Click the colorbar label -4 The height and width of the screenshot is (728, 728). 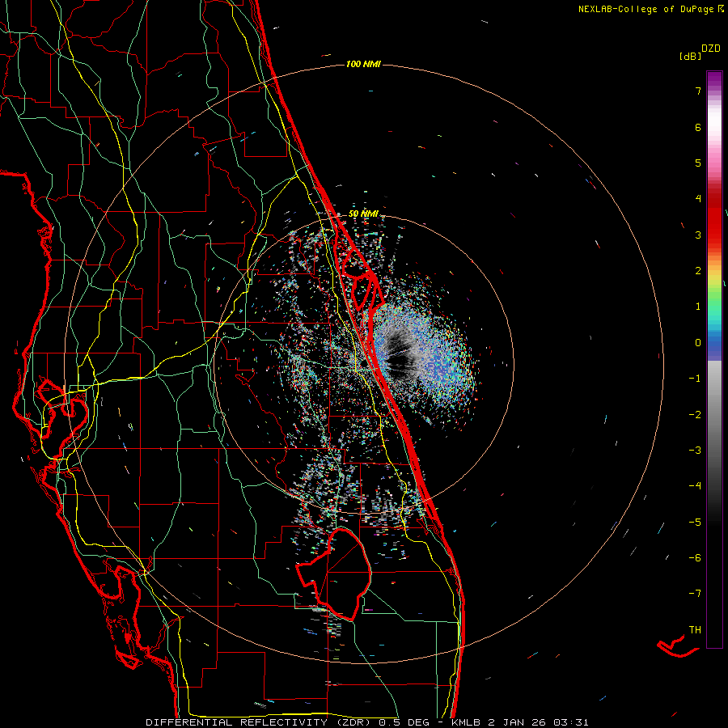[695, 486]
